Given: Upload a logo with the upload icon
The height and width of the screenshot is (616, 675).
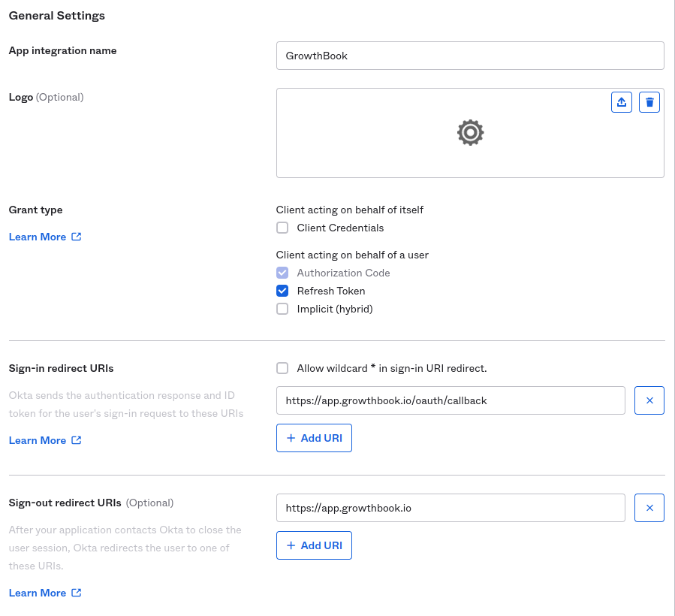Looking at the screenshot, I should [x=621, y=102].
